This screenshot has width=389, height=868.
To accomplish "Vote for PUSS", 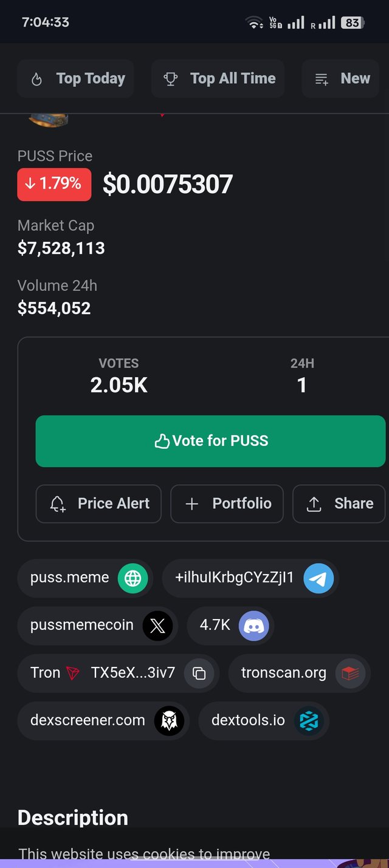I will coord(210,441).
